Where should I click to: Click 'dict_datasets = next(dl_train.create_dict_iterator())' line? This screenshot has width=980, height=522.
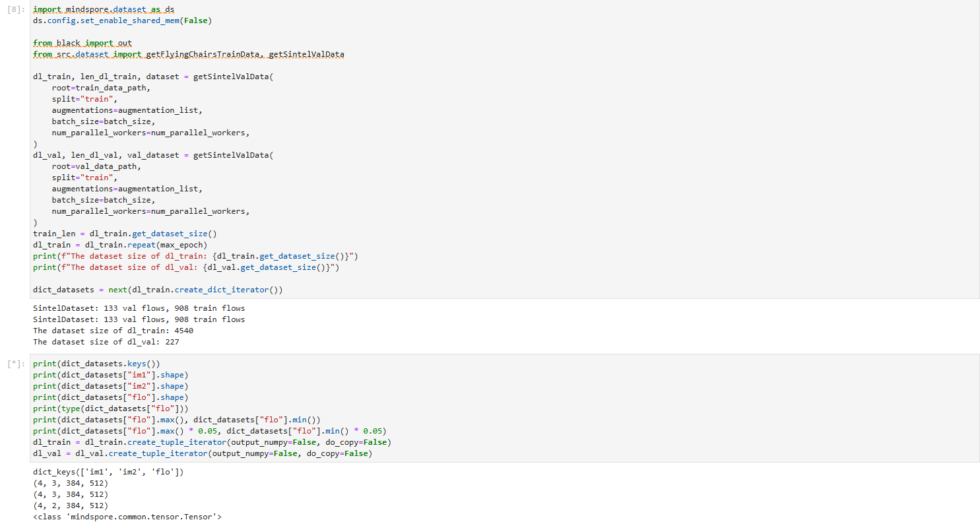pos(158,290)
